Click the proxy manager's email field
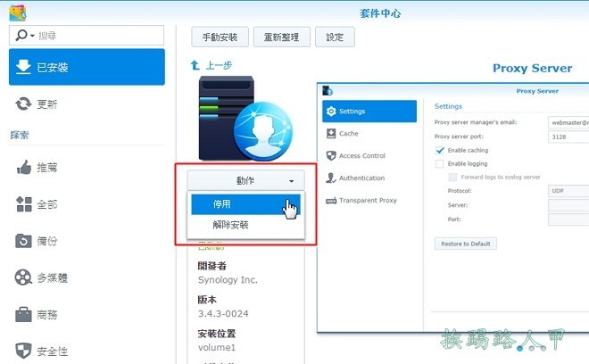The image size is (589, 364). 568,122
